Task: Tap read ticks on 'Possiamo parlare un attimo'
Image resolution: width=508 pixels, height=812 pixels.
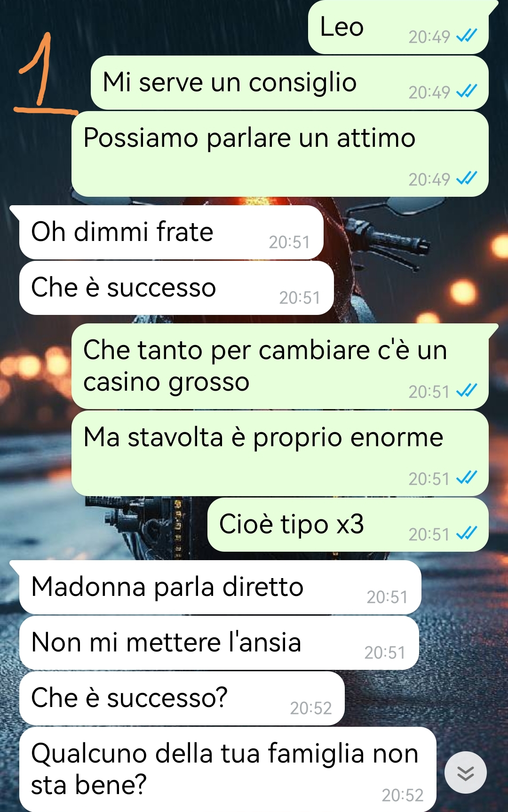Action: point(467,178)
